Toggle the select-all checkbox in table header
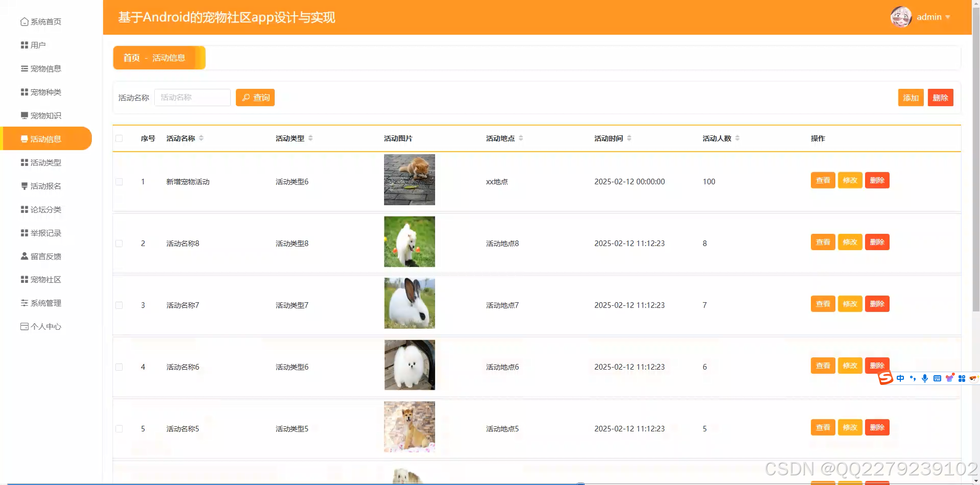 (119, 138)
